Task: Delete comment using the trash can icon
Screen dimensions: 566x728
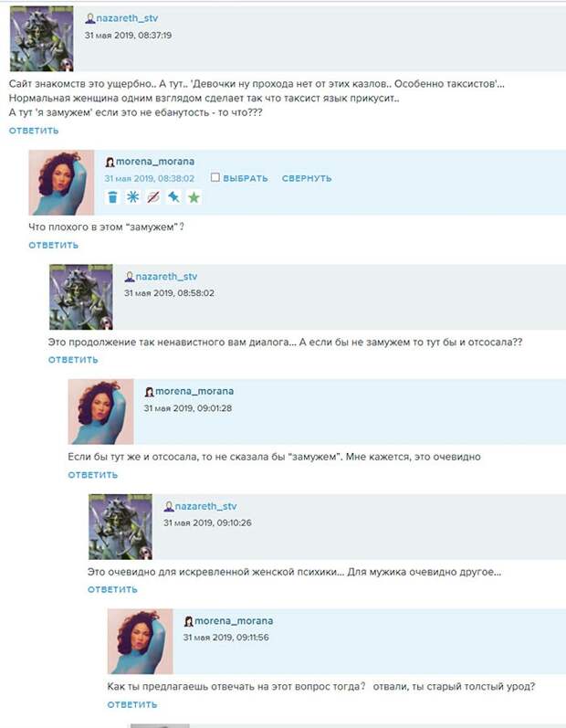Action: click(112, 197)
